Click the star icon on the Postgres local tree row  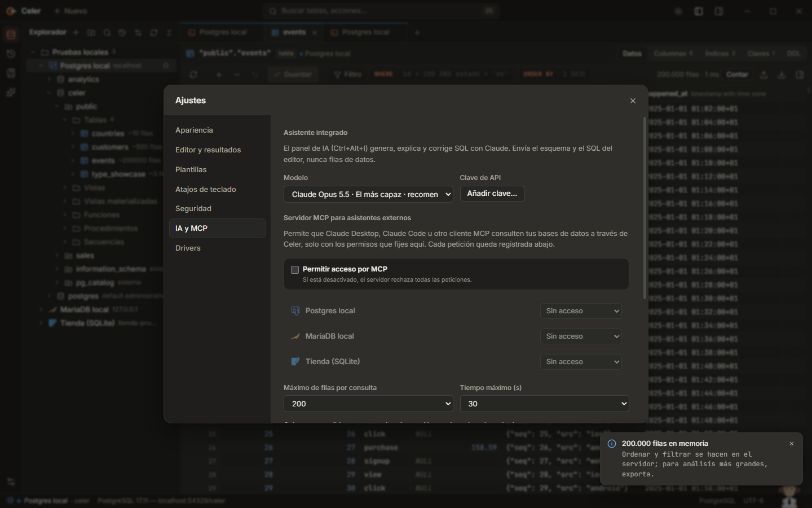coord(166,65)
